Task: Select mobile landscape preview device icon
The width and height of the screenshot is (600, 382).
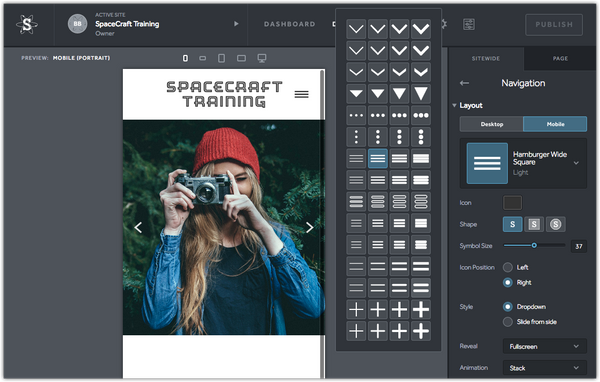Action: click(203, 58)
